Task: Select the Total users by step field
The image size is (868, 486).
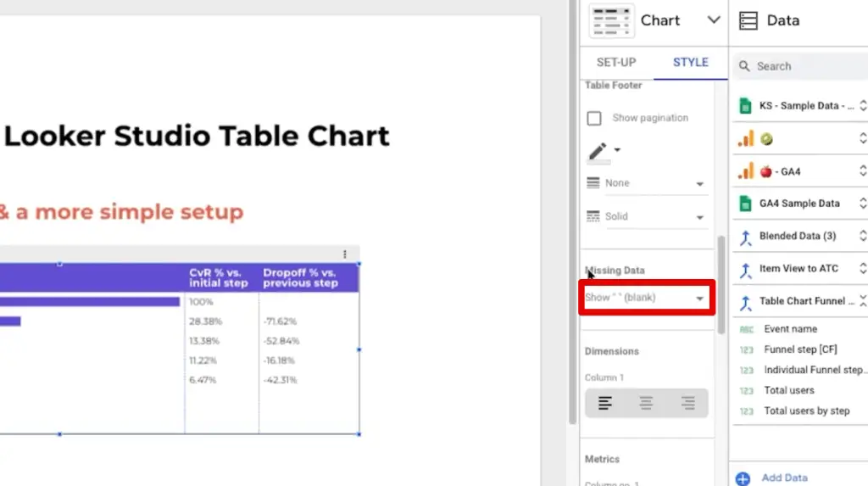Action: click(807, 411)
